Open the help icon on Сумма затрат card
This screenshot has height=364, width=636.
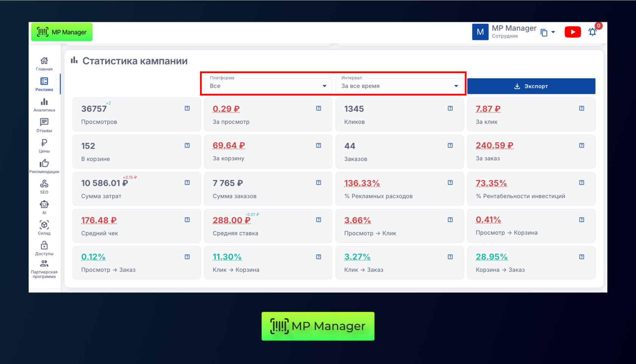pyautogui.click(x=187, y=183)
